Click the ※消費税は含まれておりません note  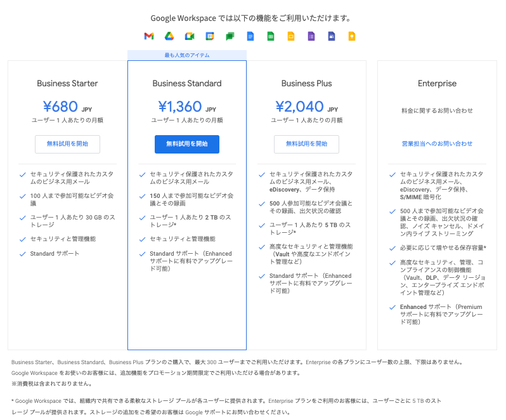(x=52, y=384)
